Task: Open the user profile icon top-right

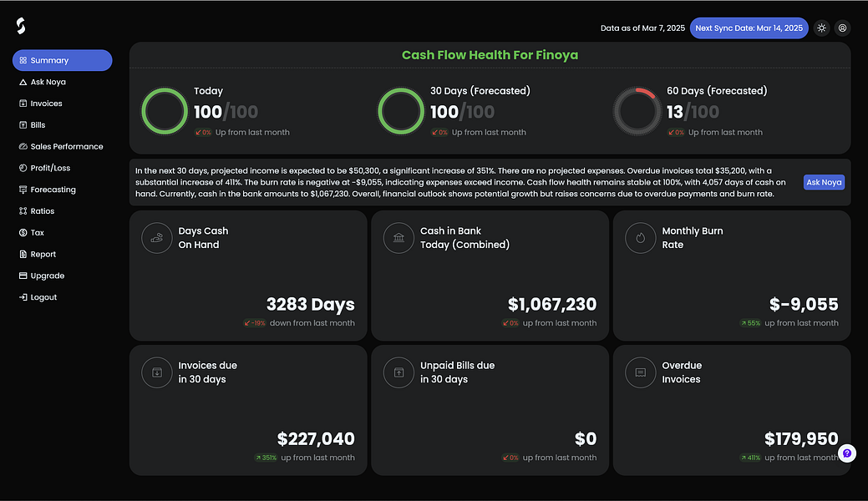Action: click(x=842, y=28)
